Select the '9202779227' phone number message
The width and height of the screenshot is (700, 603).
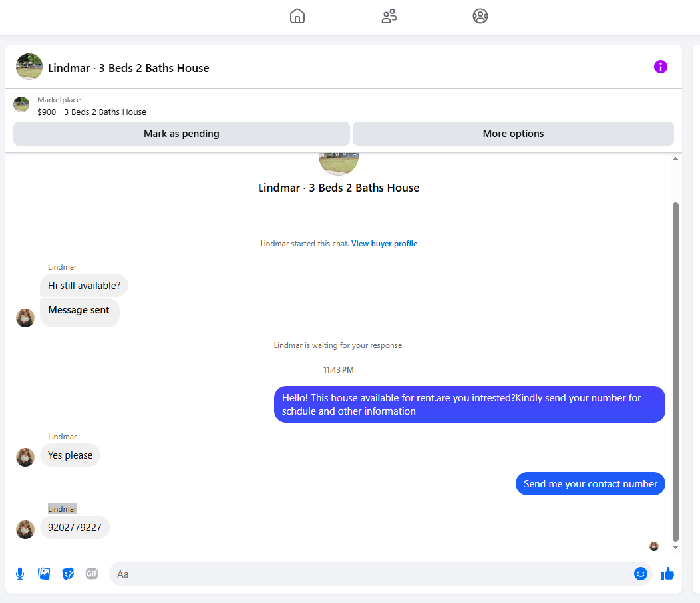[x=75, y=528]
